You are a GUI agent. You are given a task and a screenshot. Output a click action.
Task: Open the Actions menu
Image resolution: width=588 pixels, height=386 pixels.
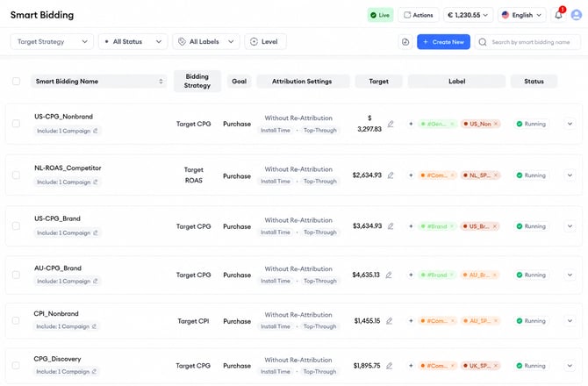coord(418,15)
